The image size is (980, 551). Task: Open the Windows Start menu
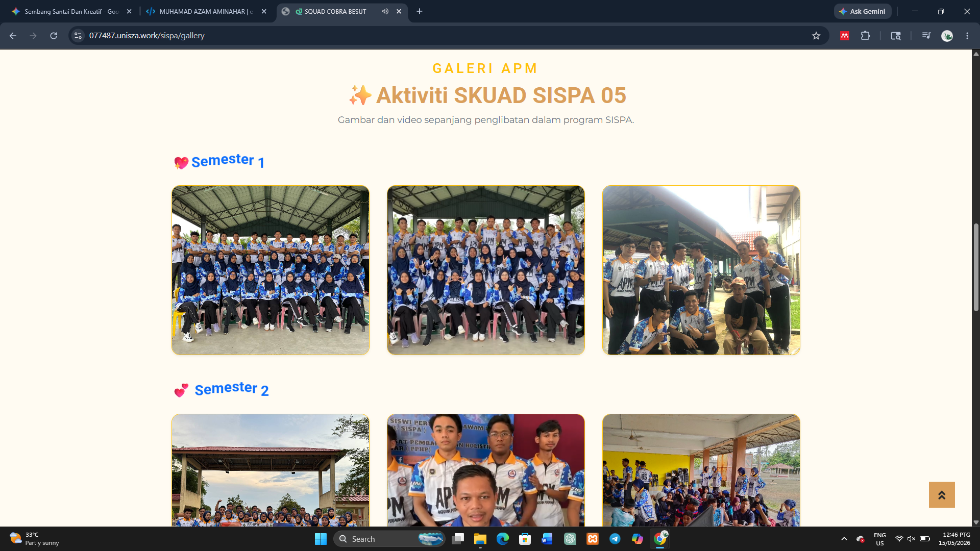tap(321, 539)
